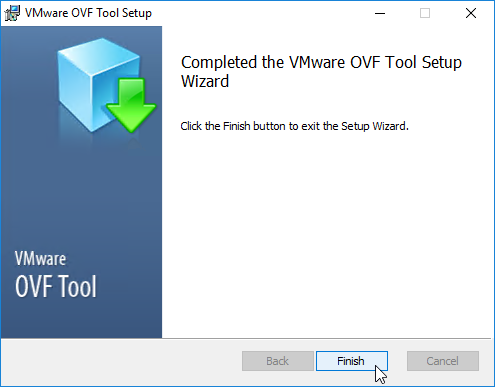Click the disabled maximize button
Screen dimensions: 495x387
(x=425, y=13)
